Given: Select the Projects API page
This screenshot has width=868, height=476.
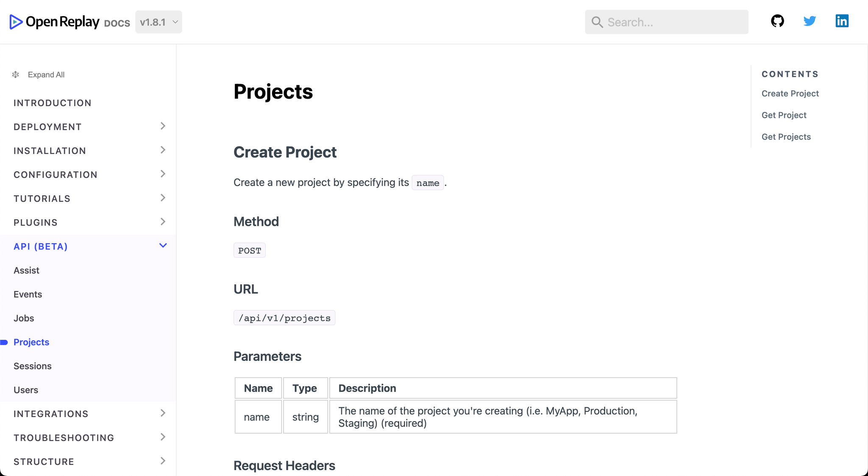Looking at the screenshot, I should [31, 342].
